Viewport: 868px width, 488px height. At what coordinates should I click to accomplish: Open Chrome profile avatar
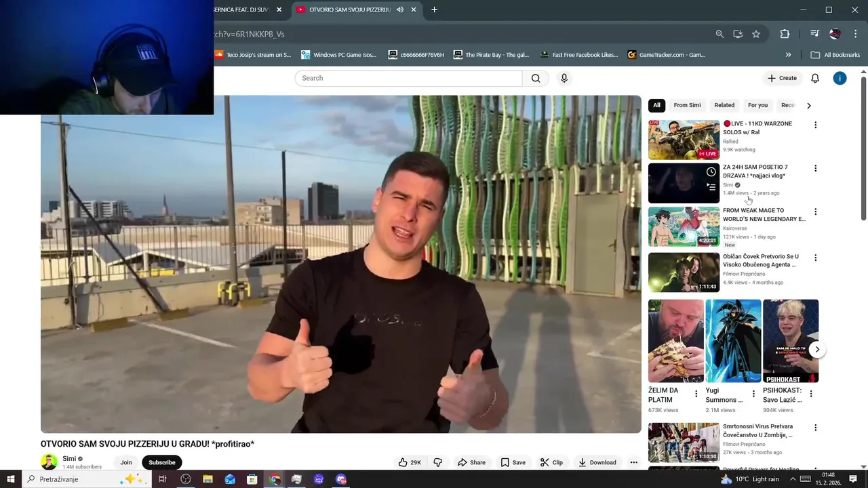click(x=835, y=34)
